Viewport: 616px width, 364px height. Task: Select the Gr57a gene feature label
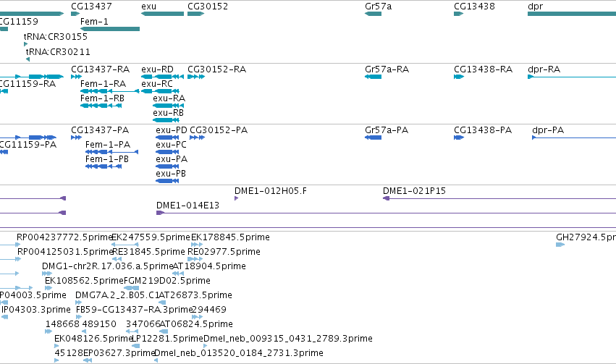tap(378, 7)
